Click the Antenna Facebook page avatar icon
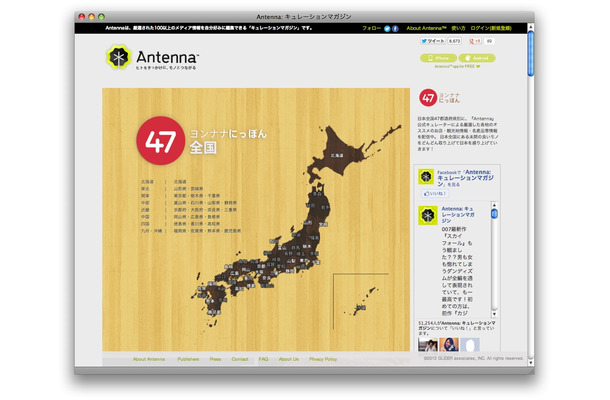The image size is (610, 400). coord(426,177)
